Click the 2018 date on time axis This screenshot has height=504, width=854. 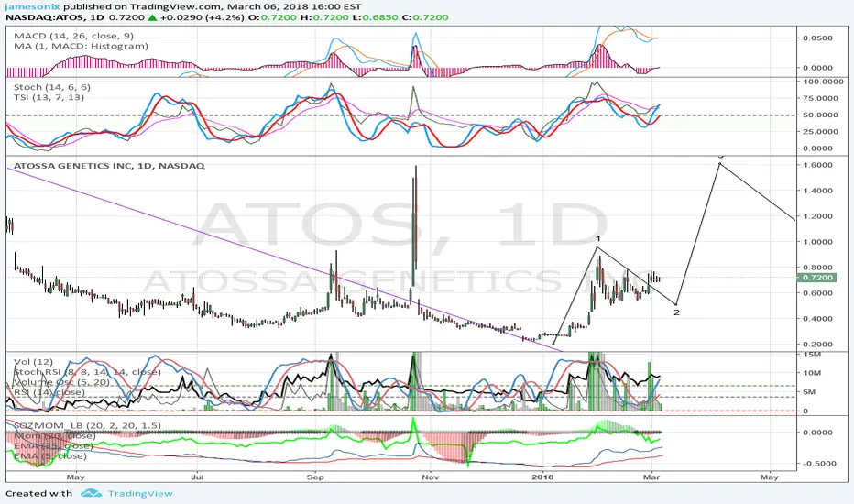point(543,477)
